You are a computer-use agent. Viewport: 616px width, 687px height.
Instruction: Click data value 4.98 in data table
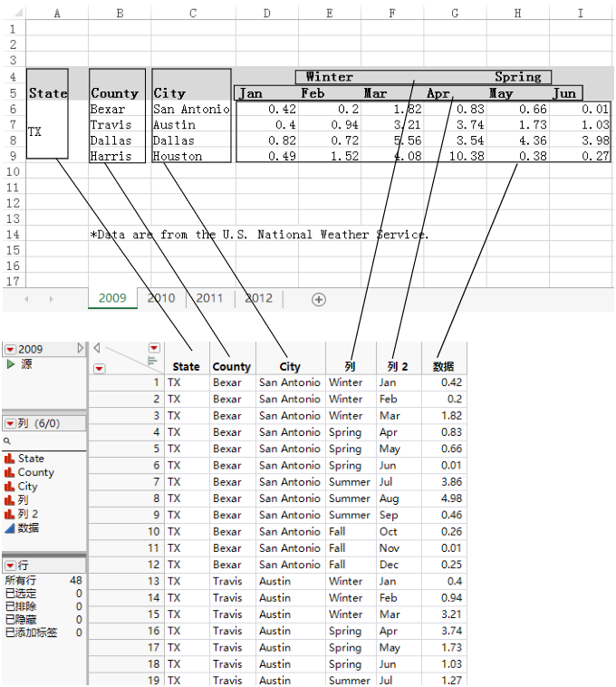[444, 498]
